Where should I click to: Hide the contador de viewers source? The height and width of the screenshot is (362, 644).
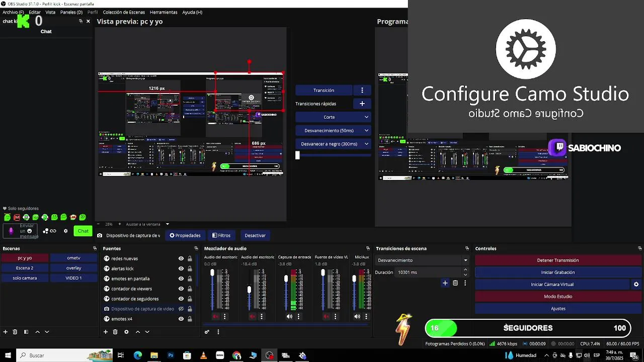(x=181, y=289)
